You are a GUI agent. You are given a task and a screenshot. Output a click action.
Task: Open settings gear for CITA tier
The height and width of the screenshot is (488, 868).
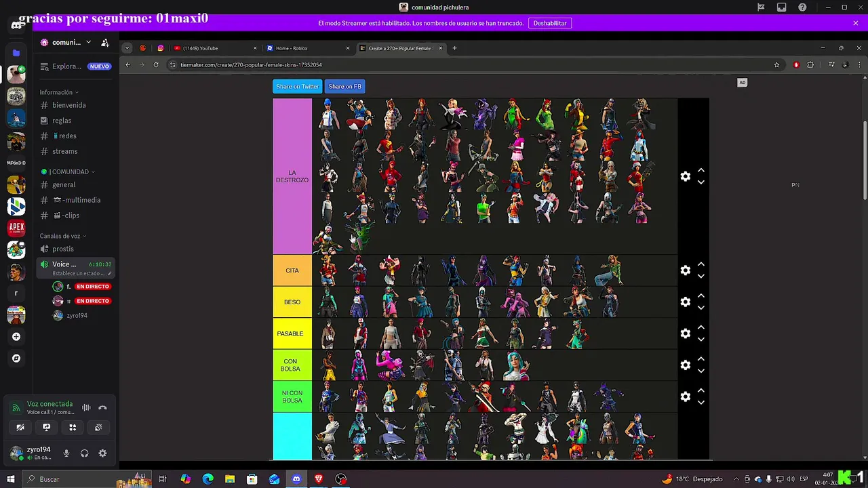686,270
